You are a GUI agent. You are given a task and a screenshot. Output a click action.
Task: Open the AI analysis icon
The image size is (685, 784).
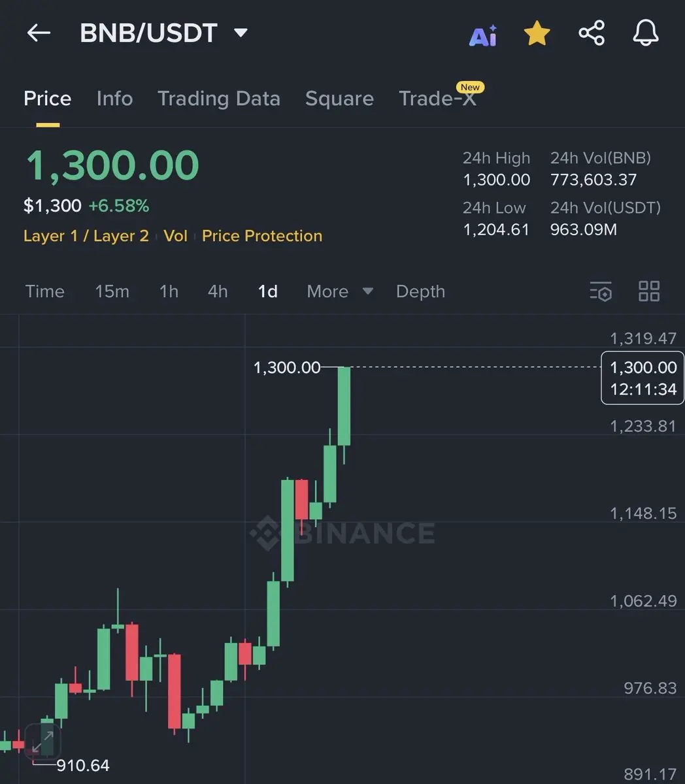coord(483,35)
